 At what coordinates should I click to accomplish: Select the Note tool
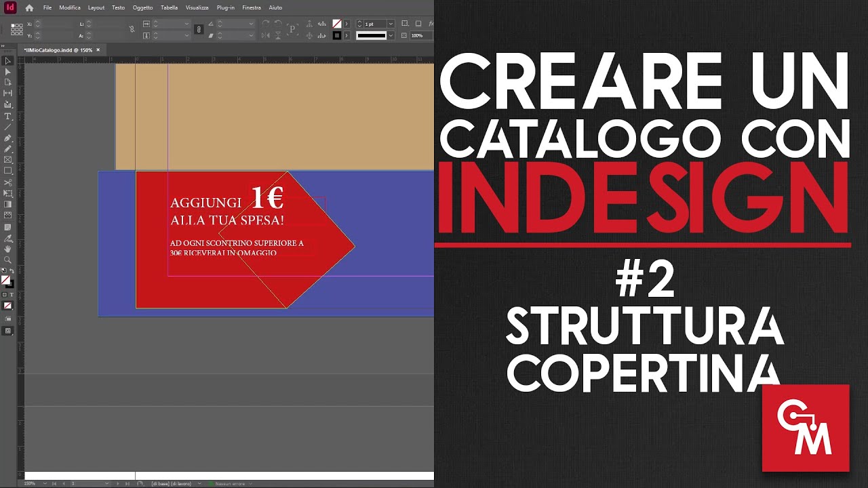tap(8, 227)
